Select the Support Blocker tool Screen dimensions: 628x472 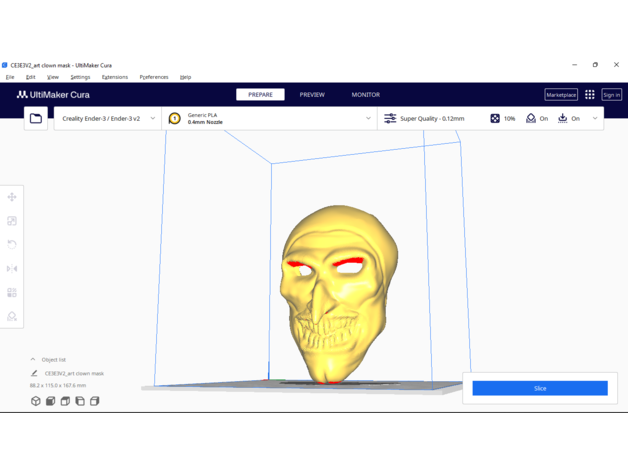pyautogui.click(x=12, y=316)
